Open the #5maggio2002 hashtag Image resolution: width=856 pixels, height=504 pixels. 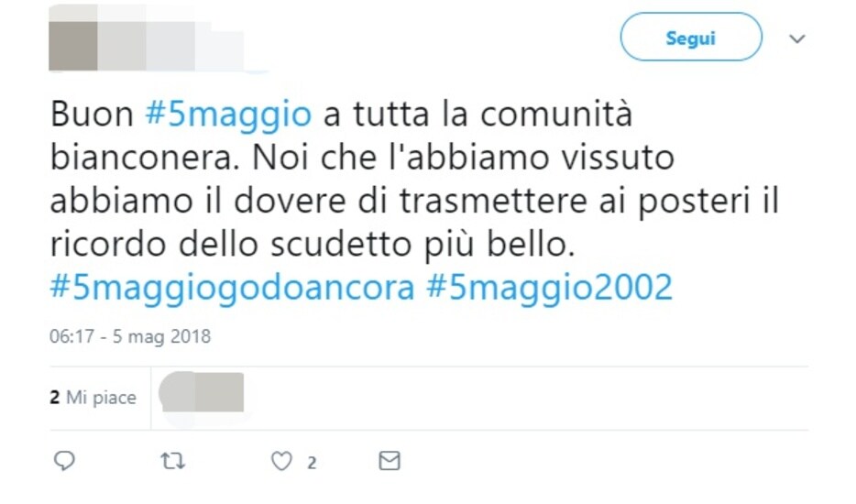coord(549,288)
